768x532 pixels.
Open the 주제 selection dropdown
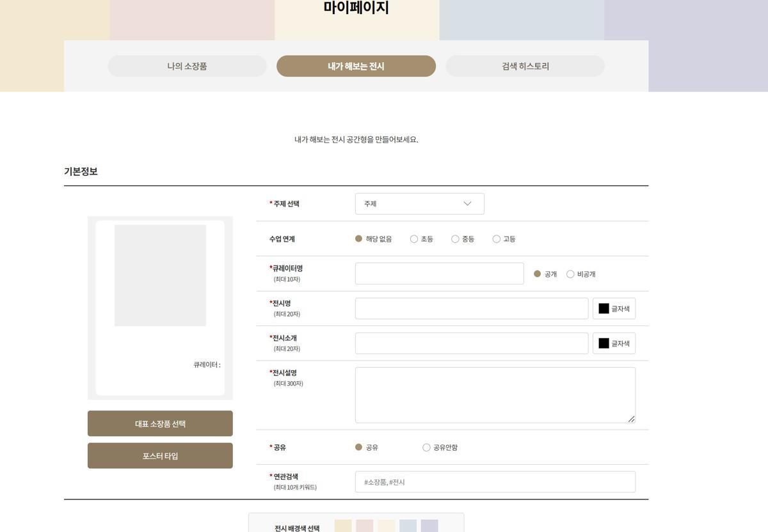[x=419, y=204]
